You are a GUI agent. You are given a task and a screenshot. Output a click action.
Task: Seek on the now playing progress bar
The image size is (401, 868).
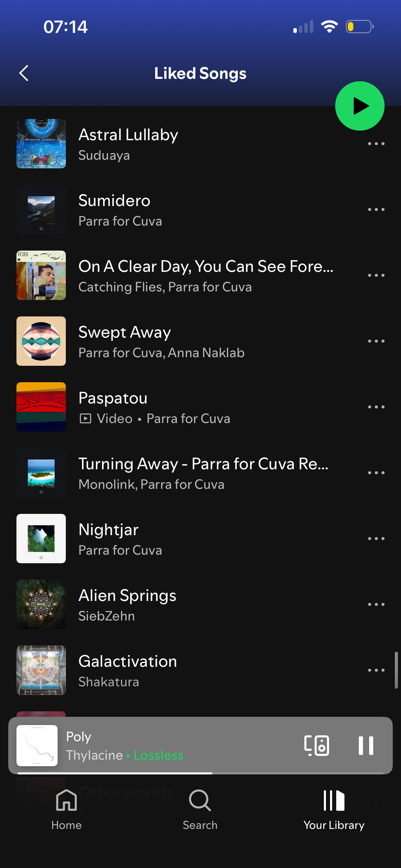pos(200,773)
